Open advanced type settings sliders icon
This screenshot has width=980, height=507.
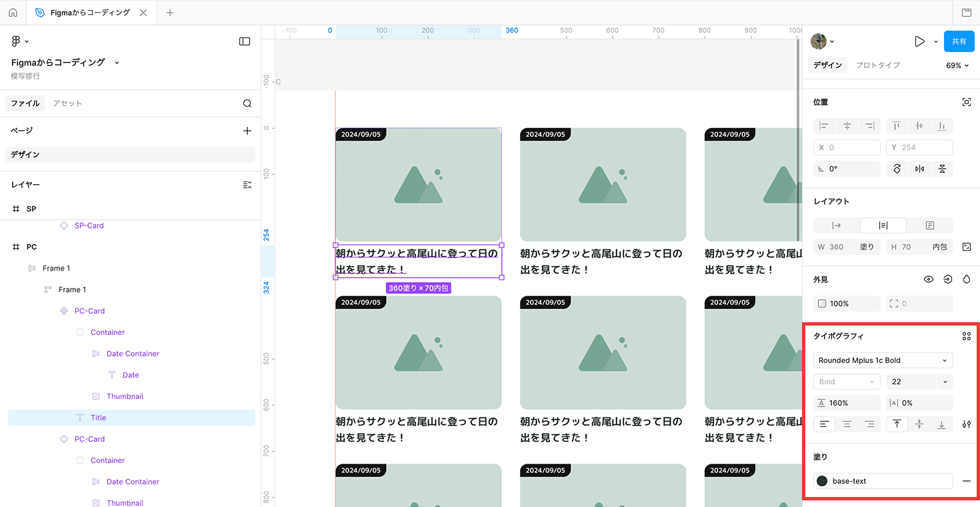967,424
